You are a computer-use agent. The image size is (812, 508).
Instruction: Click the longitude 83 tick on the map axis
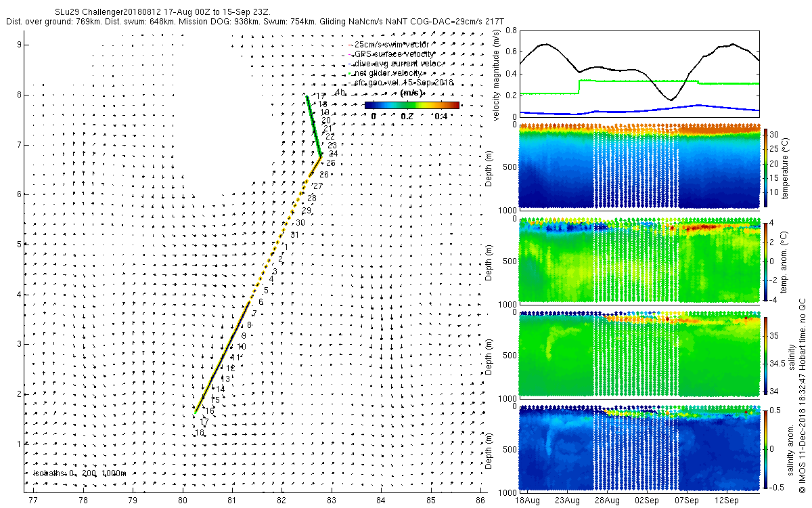(x=332, y=501)
